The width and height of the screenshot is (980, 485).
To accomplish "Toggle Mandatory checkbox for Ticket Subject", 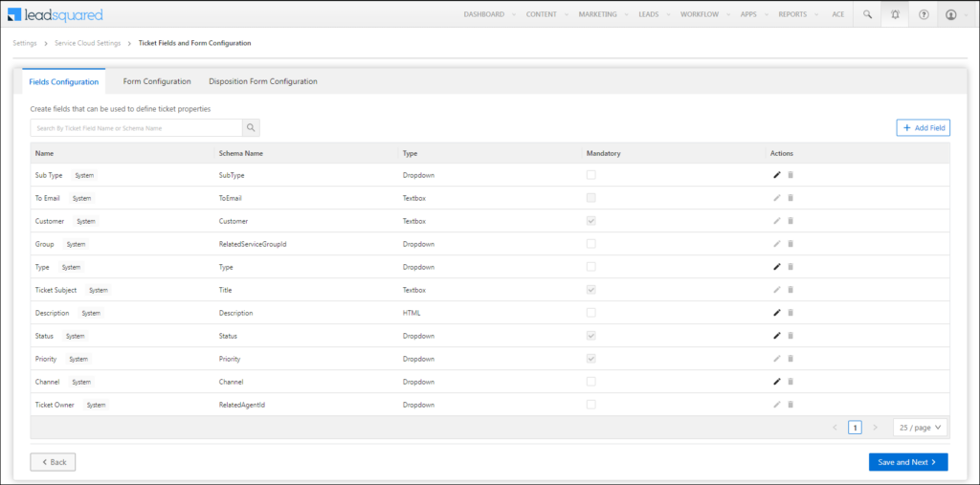I will pos(590,290).
